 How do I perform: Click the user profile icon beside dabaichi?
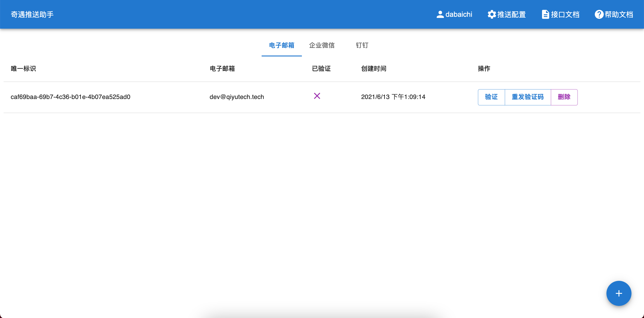[x=440, y=15]
